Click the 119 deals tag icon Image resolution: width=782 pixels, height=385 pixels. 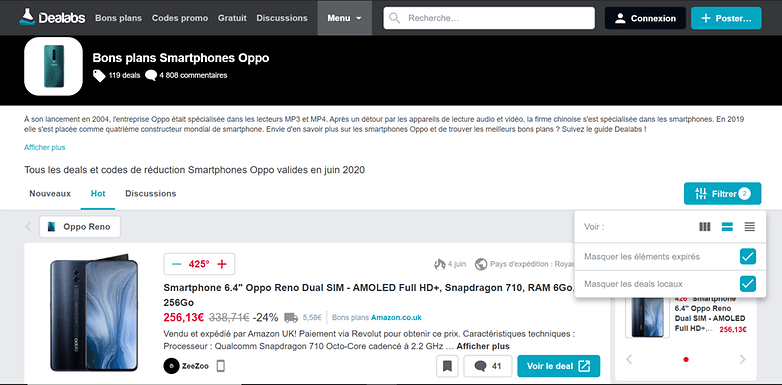[x=99, y=75]
